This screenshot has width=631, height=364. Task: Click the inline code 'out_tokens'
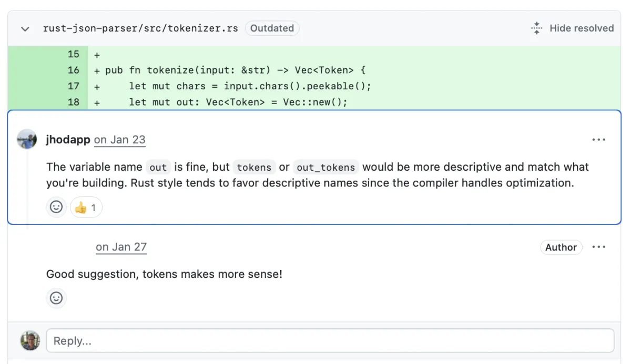point(326,168)
